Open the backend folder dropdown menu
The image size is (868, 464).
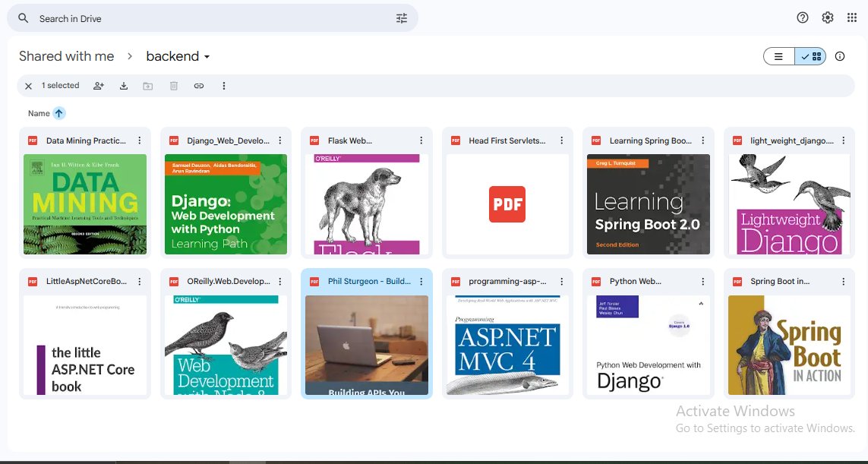click(x=206, y=56)
